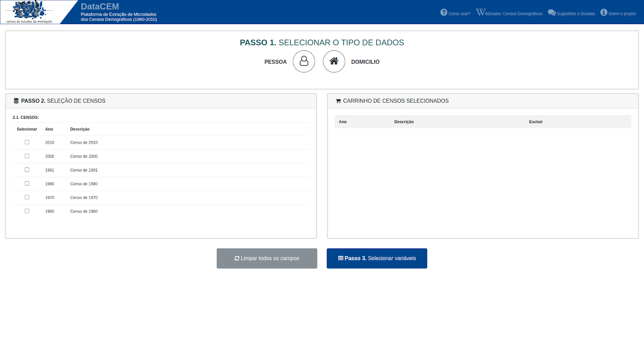Tick the Censo de 1980 checkbox
The height and width of the screenshot is (339, 644).
27,183
